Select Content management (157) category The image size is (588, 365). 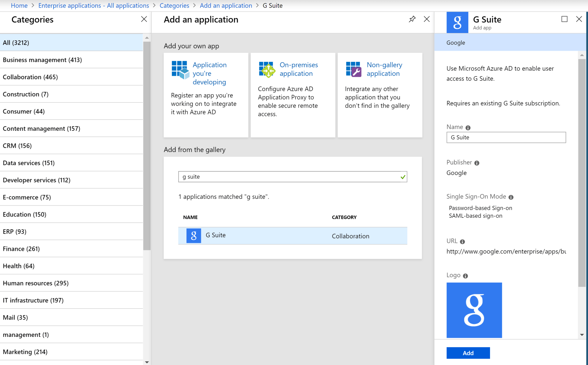pos(71,128)
